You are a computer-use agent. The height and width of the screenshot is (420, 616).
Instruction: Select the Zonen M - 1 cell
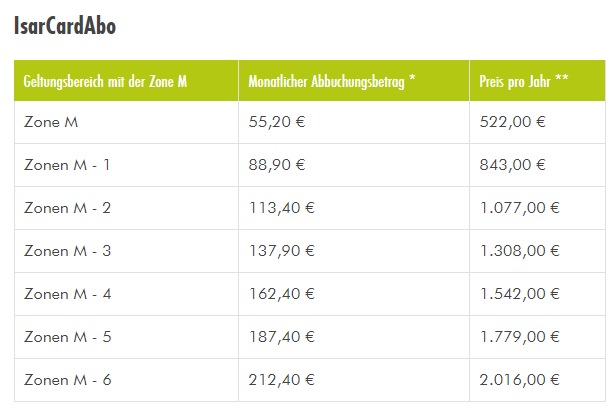(67, 165)
